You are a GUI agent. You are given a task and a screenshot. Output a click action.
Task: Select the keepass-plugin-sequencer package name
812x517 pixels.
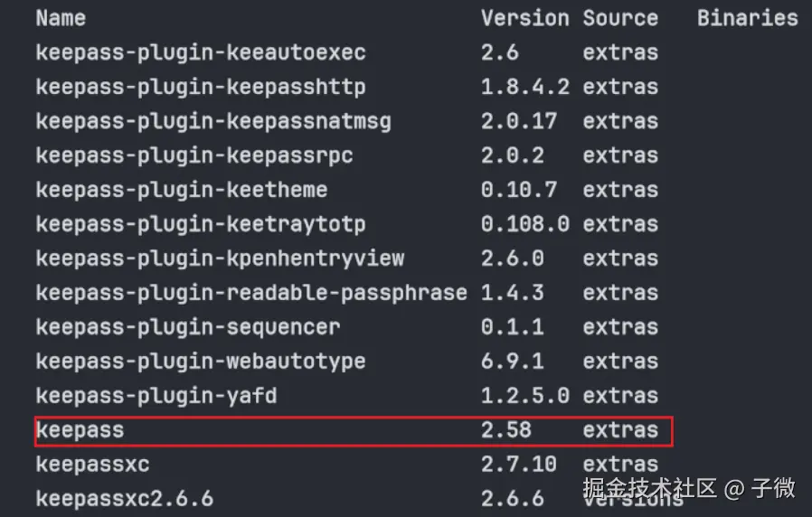(x=188, y=327)
